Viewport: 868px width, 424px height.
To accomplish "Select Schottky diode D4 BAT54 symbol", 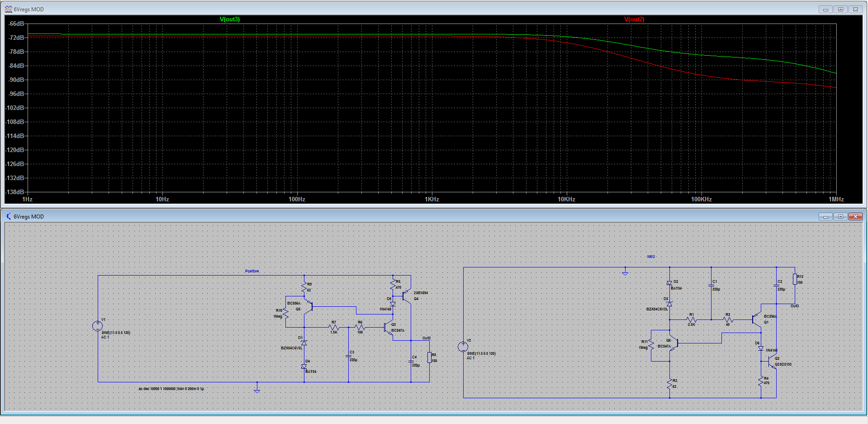I will coord(304,367).
